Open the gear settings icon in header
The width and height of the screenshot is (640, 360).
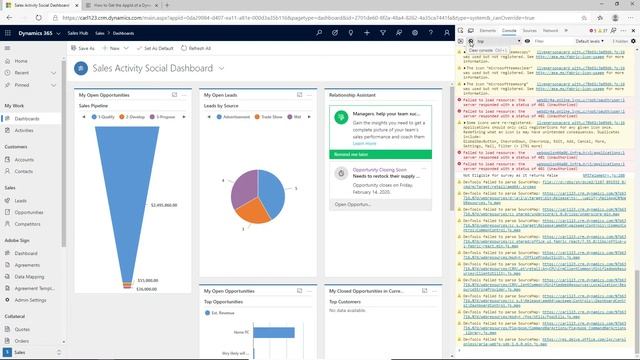(x=415, y=33)
